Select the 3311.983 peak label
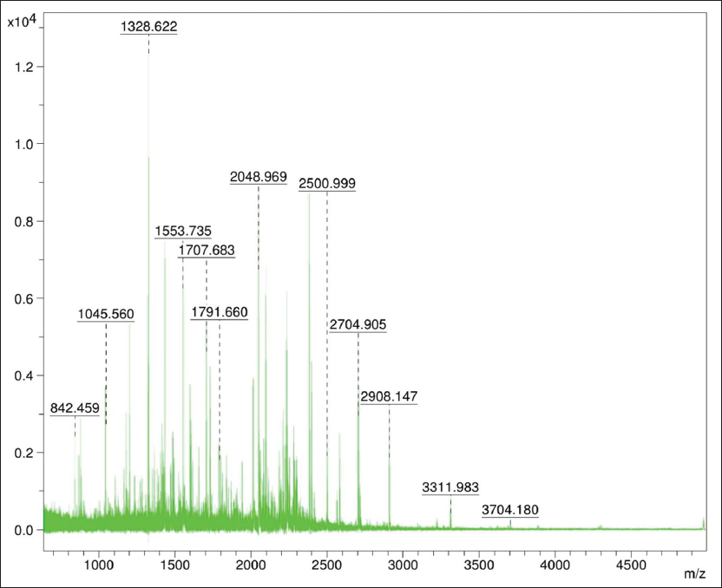Image resolution: width=722 pixels, height=588 pixels. (450, 487)
